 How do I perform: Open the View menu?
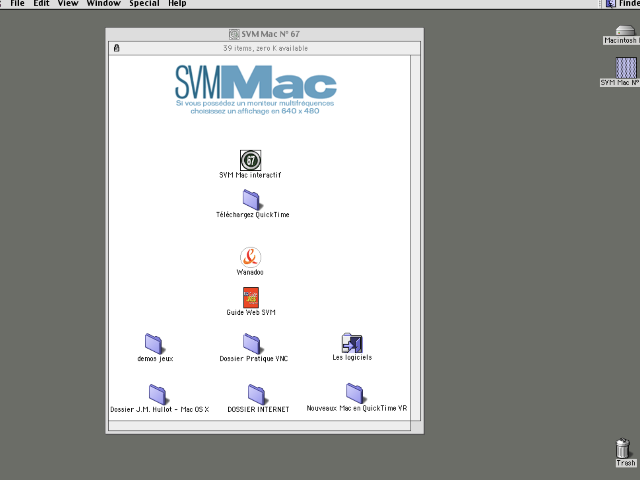pyautogui.click(x=68, y=4)
